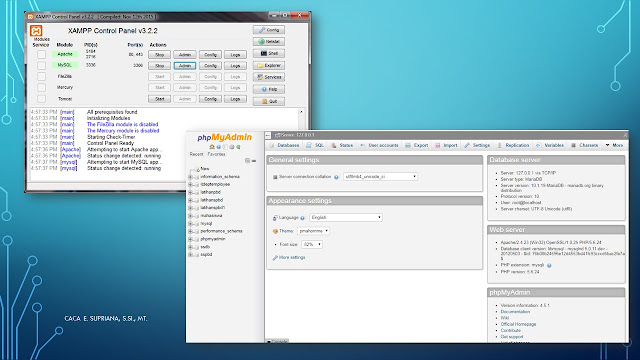
Task: Click the Help button in XAMPP
Action: 269,89
